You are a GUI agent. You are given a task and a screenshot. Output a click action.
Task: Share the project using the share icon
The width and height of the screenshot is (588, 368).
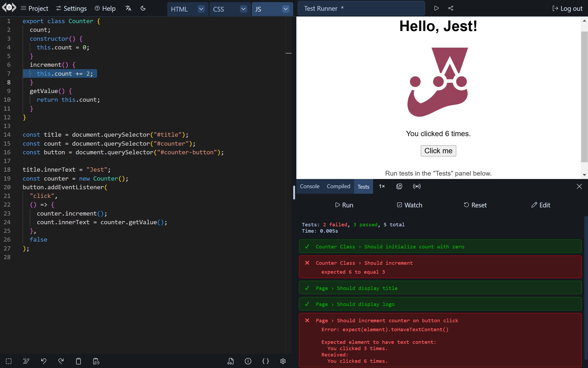click(451, 8)
